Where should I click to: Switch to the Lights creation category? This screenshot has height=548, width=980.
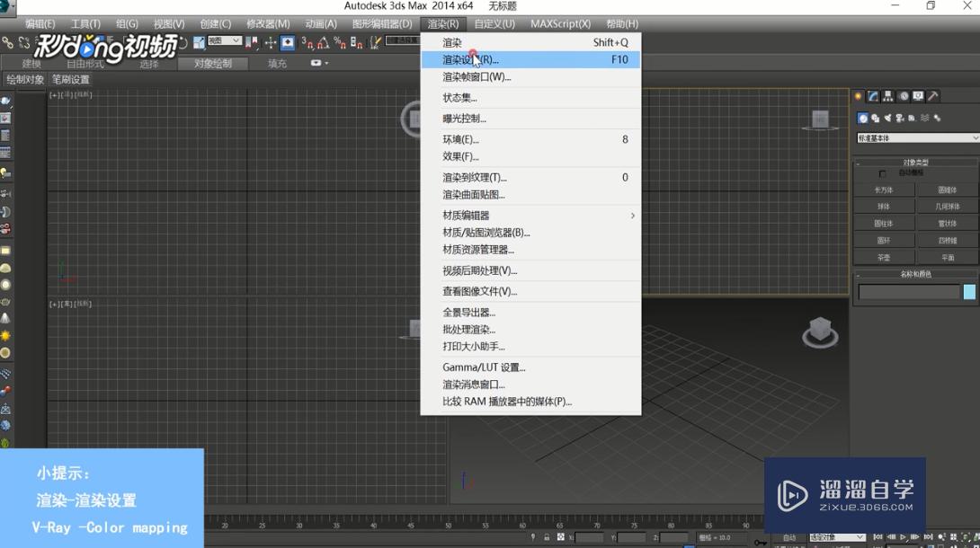[887, 118]
